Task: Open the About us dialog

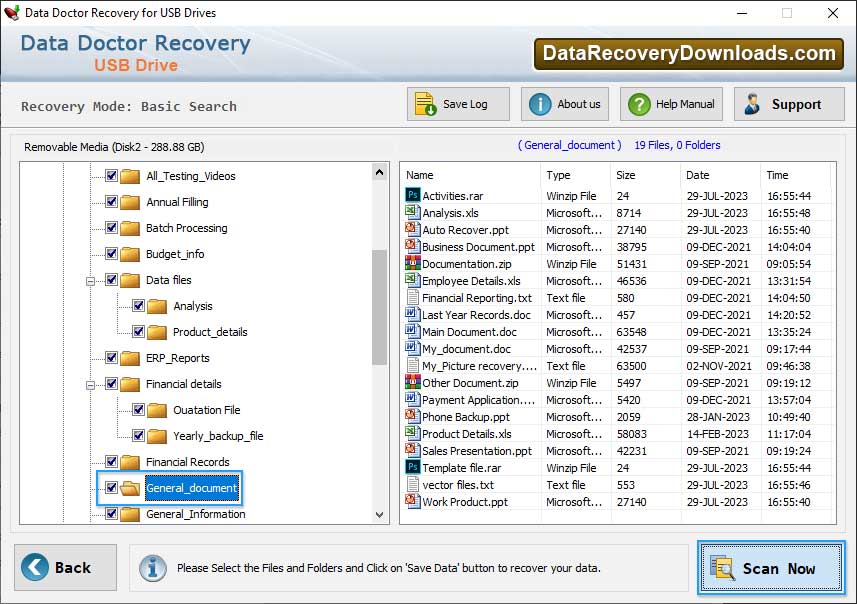Action: pos(565,104)
